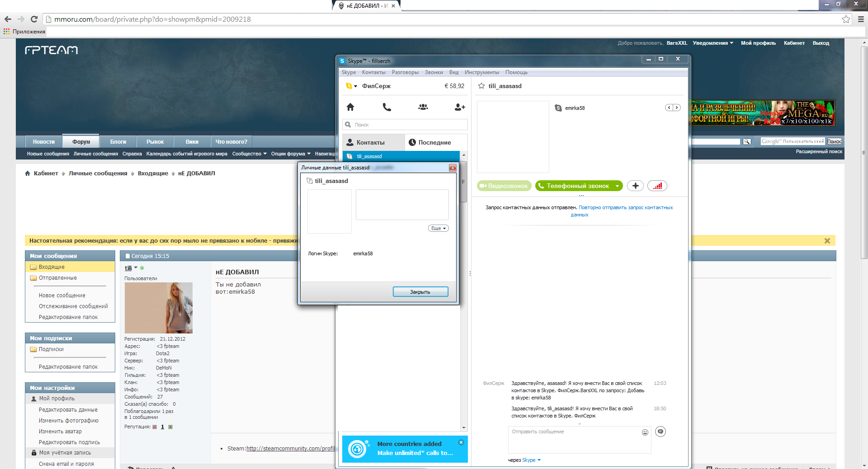Click Закрыть button in dialog
Screen dimensions: 868x469
coord(420,292)
